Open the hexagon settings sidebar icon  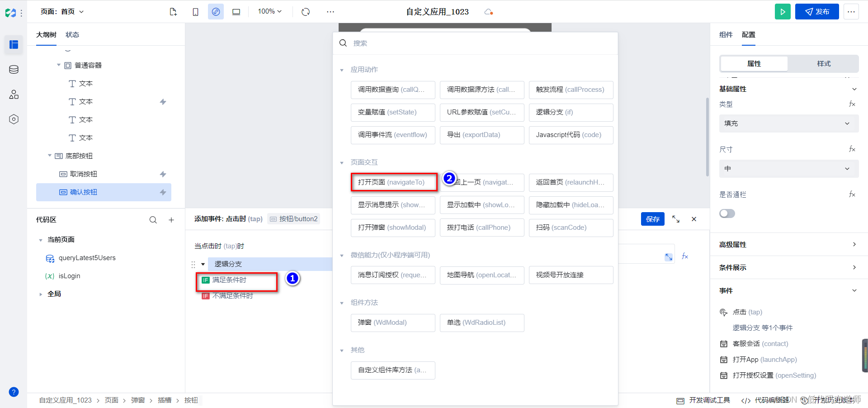(x=14, y=119)
